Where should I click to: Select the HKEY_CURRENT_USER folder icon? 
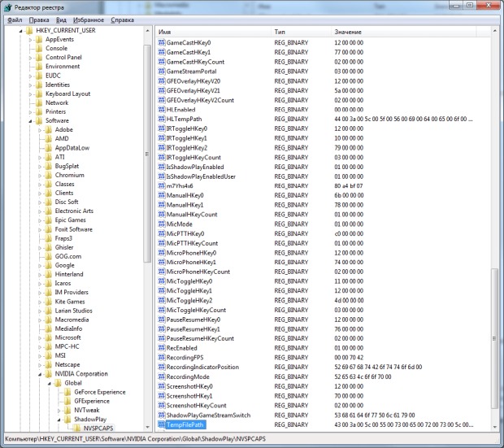29,31
